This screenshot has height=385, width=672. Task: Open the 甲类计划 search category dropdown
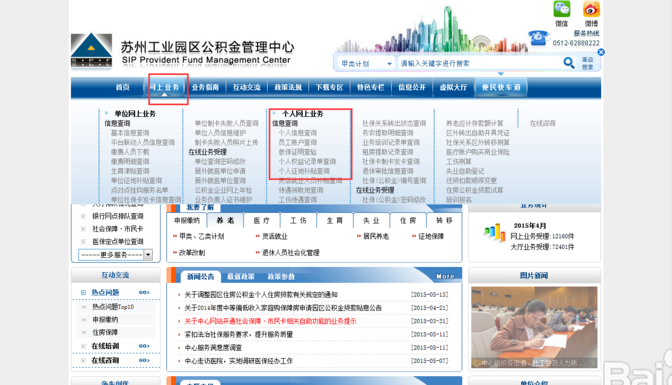(x=366, y=63)
